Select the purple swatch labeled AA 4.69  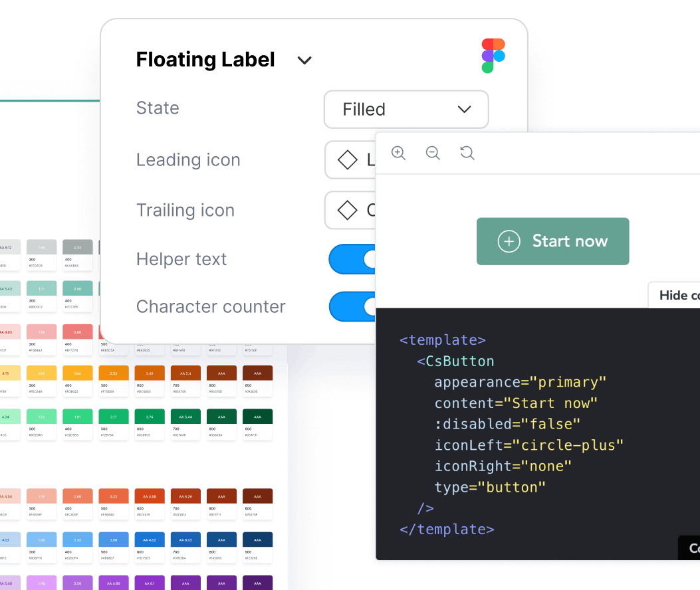114,583
